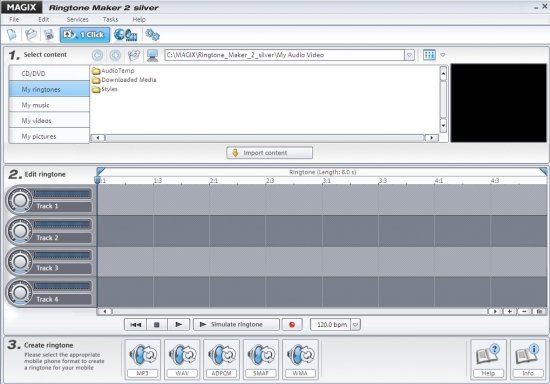Click the Track 4 volume knob
550x384 pixels.
click(20, 292)
